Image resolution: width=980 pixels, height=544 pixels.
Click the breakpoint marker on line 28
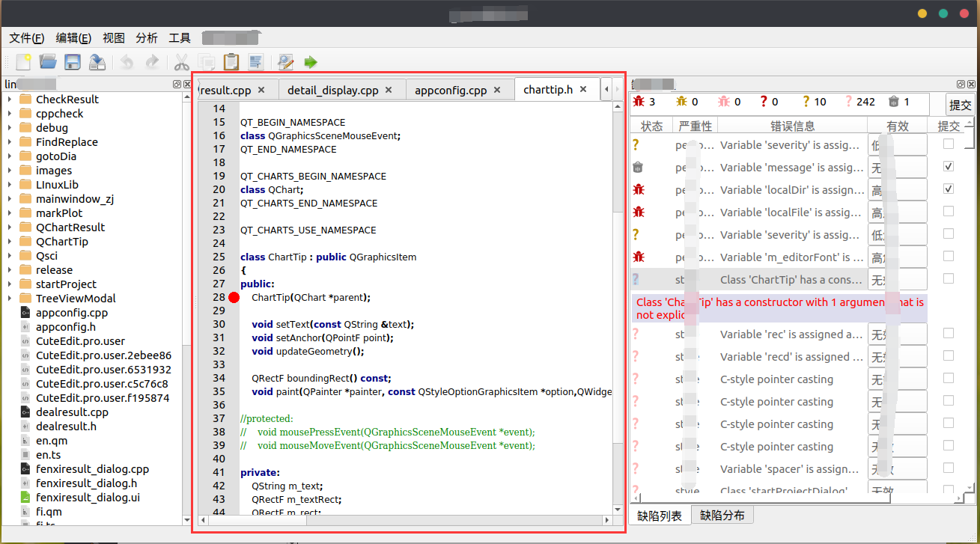click(x=234, y=298)
